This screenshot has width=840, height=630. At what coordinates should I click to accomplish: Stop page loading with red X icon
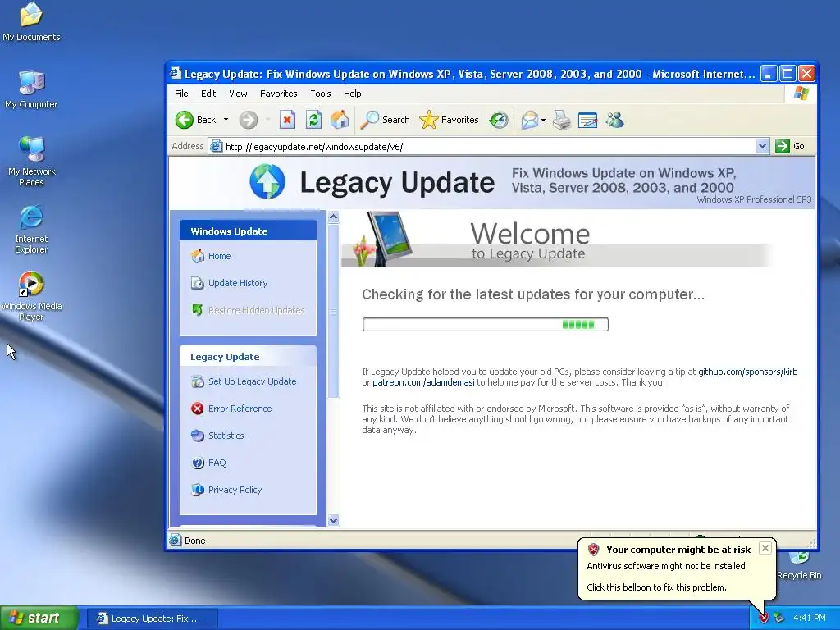287,120
